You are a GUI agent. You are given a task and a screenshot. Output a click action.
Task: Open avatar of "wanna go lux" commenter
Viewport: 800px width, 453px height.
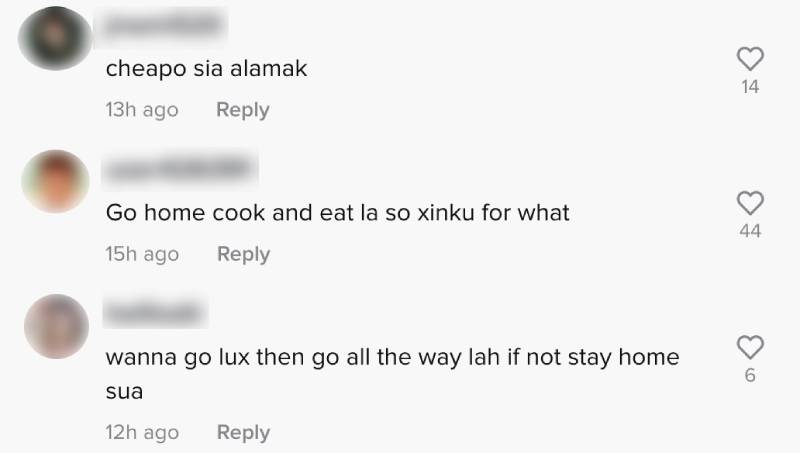pyautogui.click(x=57, y=326)
